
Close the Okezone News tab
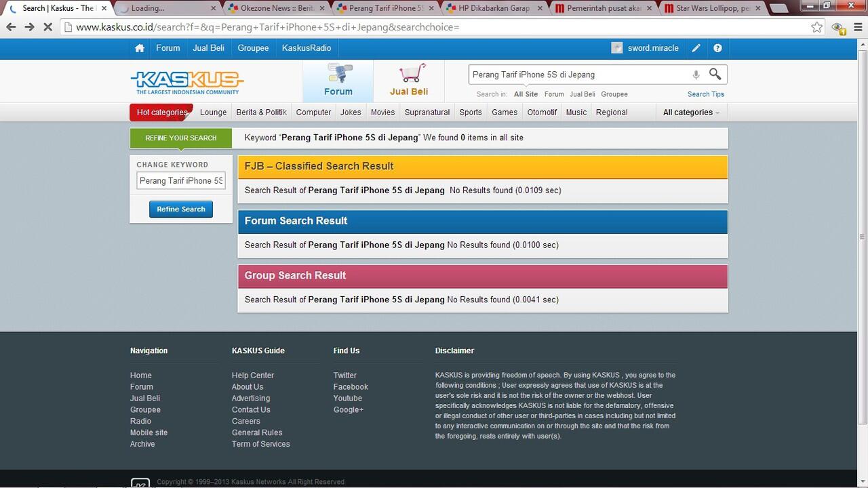click(x=323, y=8)
